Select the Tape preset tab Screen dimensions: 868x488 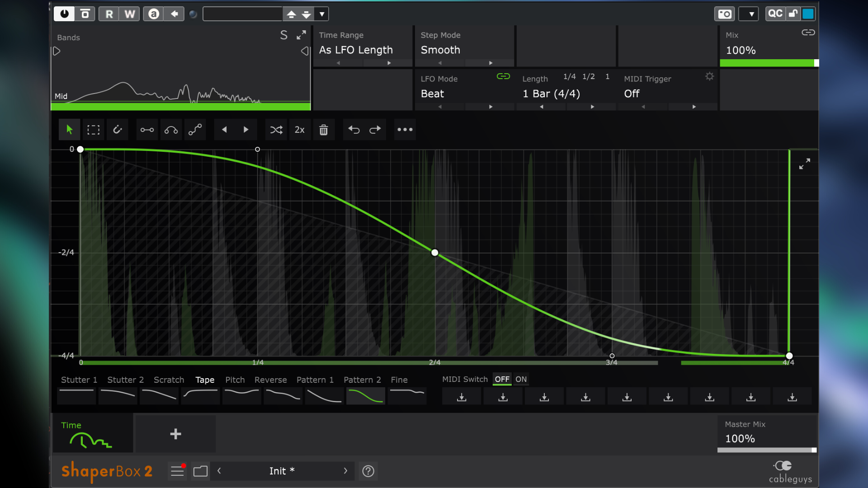pyautogui.click(x=205, y=380)
